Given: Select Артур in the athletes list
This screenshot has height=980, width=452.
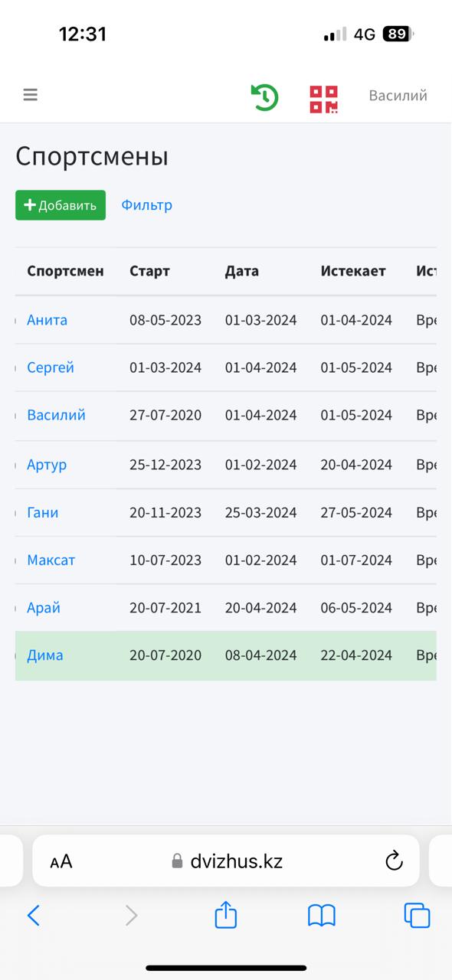Looking at the screenshot, I should point(47,465).
